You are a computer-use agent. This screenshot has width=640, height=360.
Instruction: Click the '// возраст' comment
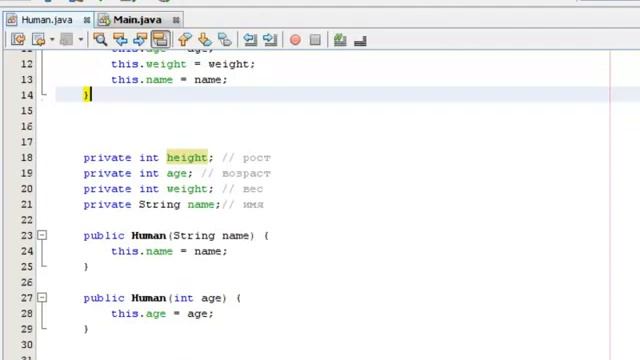(236, 173)
